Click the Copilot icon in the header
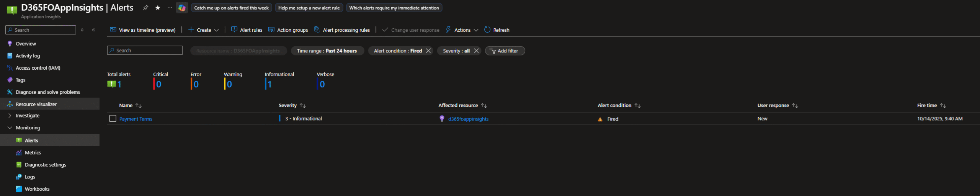Image resolution: width=980 pixels, height=196 pixels. [x=182, y=8]
